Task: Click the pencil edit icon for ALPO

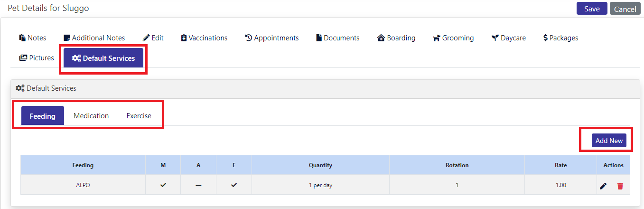Action: pos(603,186)
